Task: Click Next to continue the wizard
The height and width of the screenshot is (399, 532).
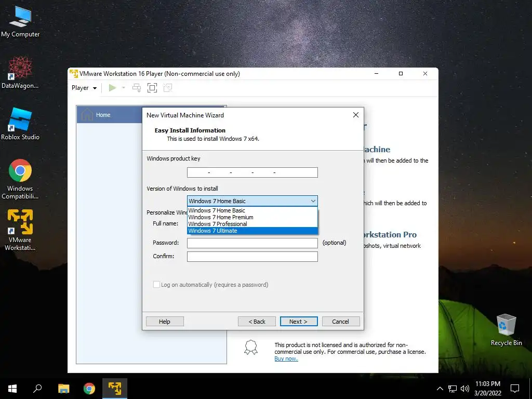Action: [299, 321]
